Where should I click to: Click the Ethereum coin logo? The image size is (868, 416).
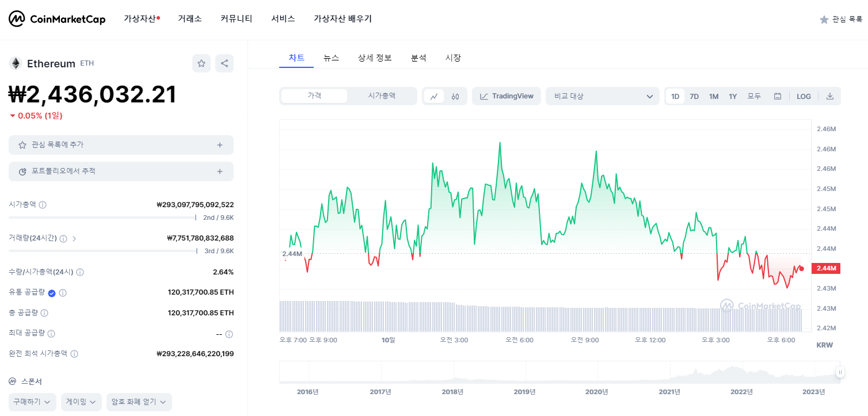coord(16,63)
